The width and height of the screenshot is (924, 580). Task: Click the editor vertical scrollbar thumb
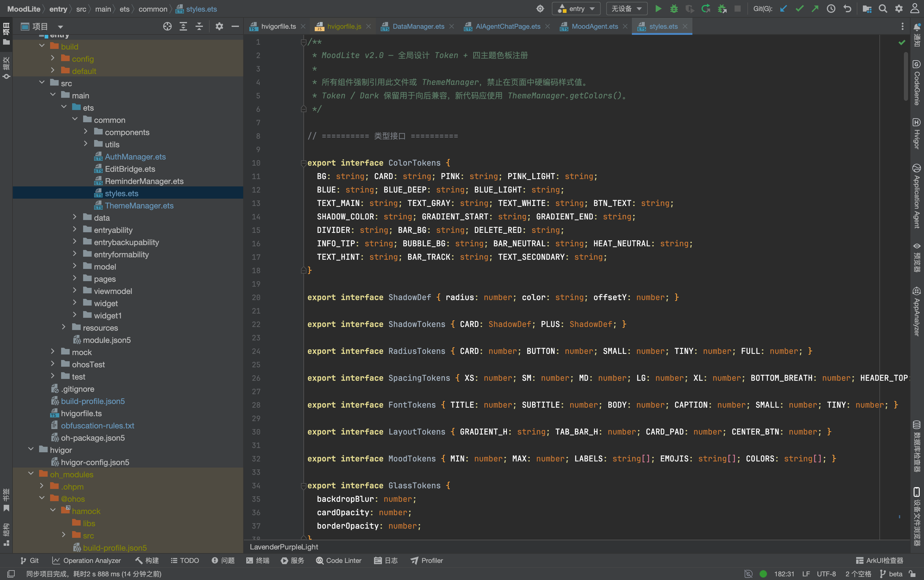point(906,76)
